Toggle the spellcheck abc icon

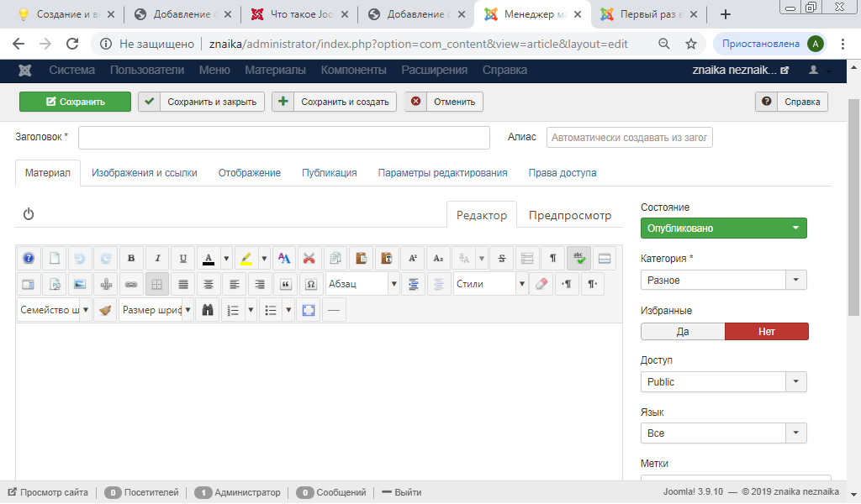click(x=578, y=259)
